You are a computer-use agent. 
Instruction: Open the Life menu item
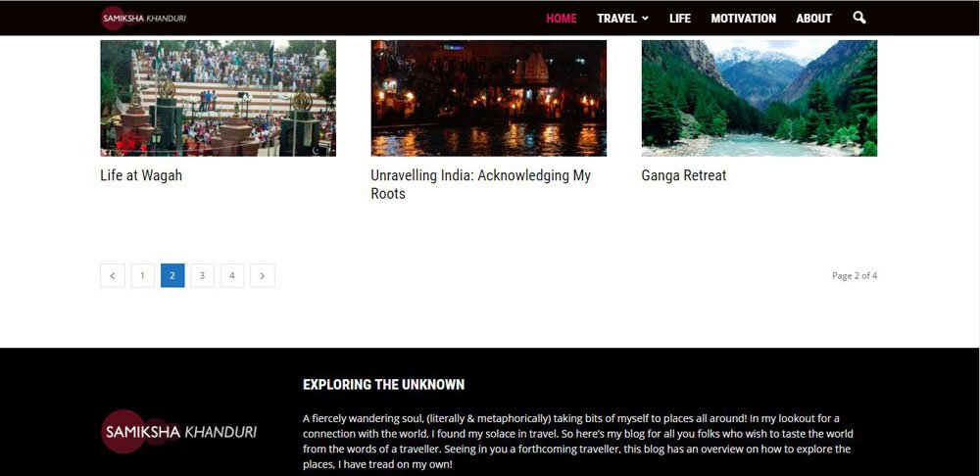coord(680,19)
